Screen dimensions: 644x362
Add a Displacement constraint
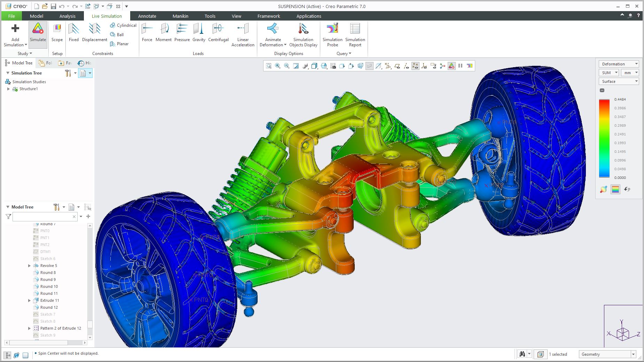(95, 33)
